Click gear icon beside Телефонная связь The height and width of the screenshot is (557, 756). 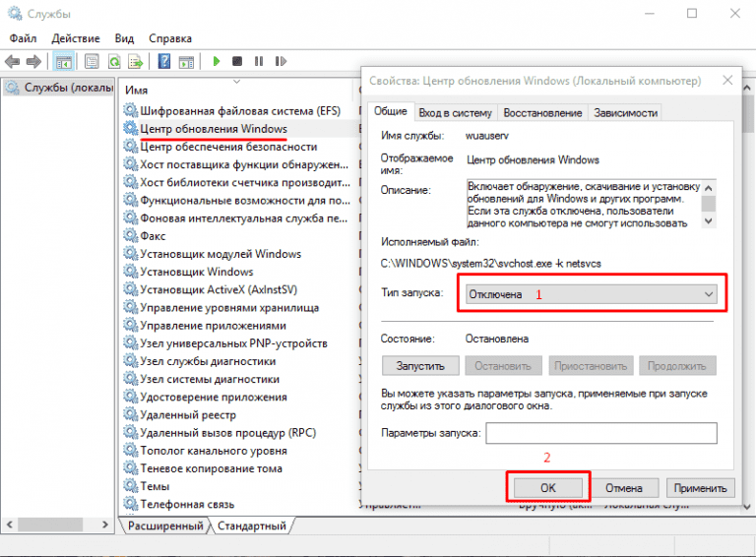(131, 504)
